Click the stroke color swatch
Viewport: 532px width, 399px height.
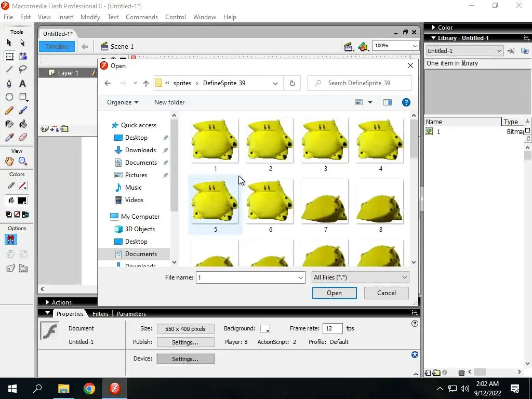[22, 185]
